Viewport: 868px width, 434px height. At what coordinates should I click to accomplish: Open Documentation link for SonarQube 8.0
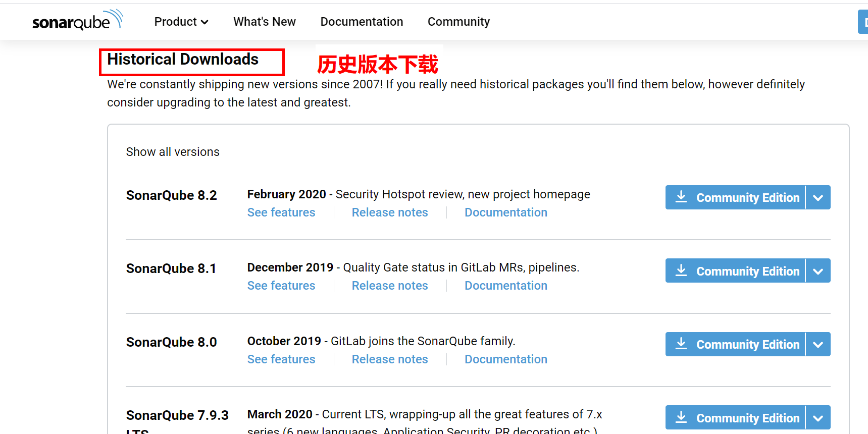506,359
